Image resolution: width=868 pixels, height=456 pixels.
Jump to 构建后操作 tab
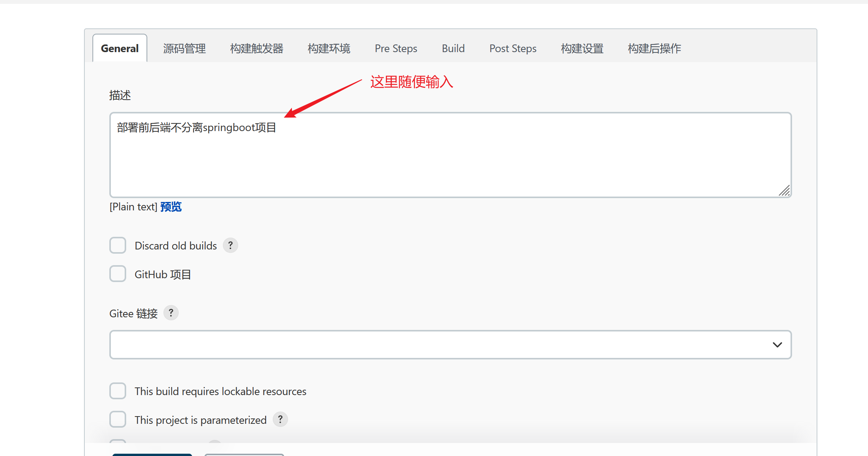coord(654,49)
